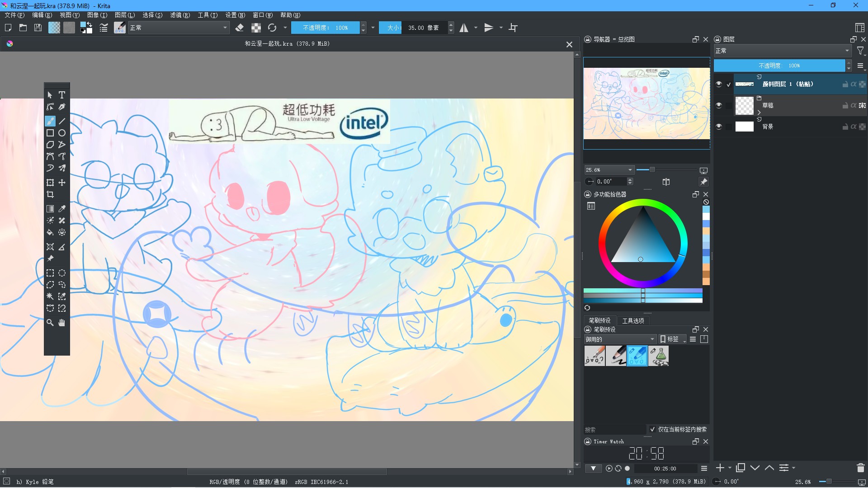Delete layer with trash icon
This screenshot has width=868, height=488.
pos(860,468)
